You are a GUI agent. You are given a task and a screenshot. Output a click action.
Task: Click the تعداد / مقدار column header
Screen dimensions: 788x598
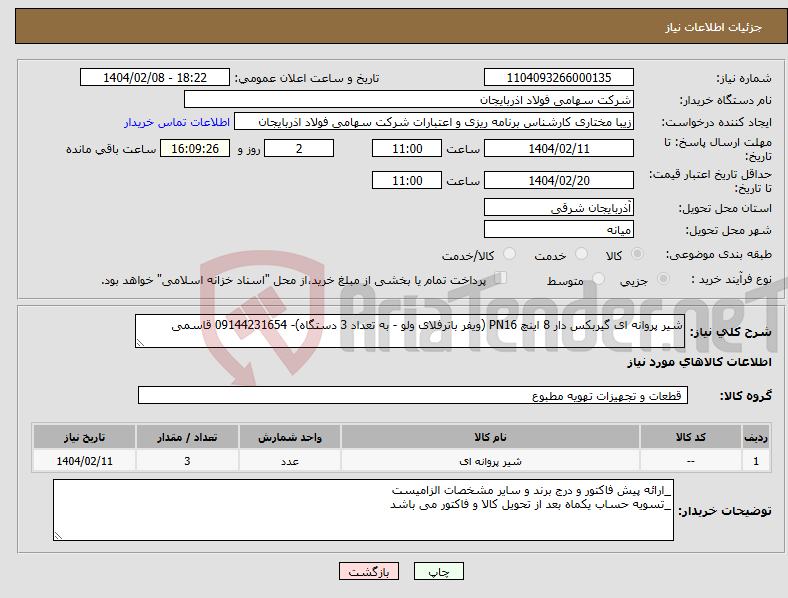[x=187, y=437]
